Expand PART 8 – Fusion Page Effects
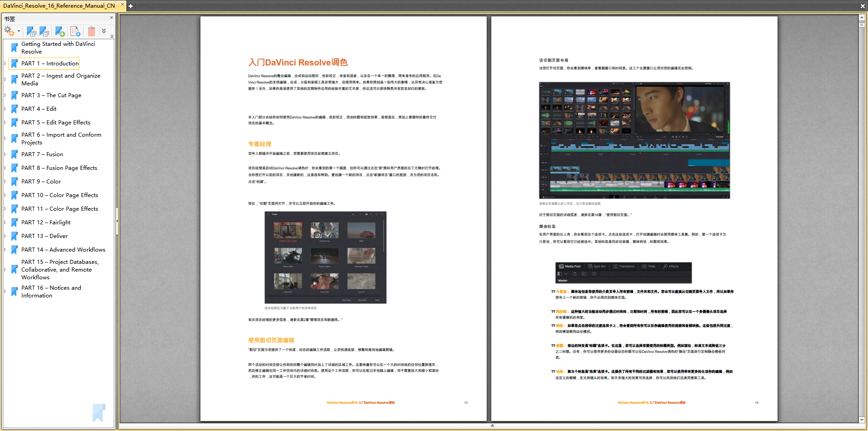 (5, 168)
